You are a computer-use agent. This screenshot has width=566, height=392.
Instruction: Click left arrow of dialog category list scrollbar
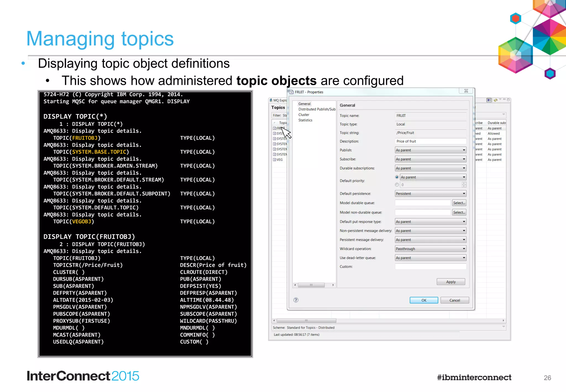point(295,285)
